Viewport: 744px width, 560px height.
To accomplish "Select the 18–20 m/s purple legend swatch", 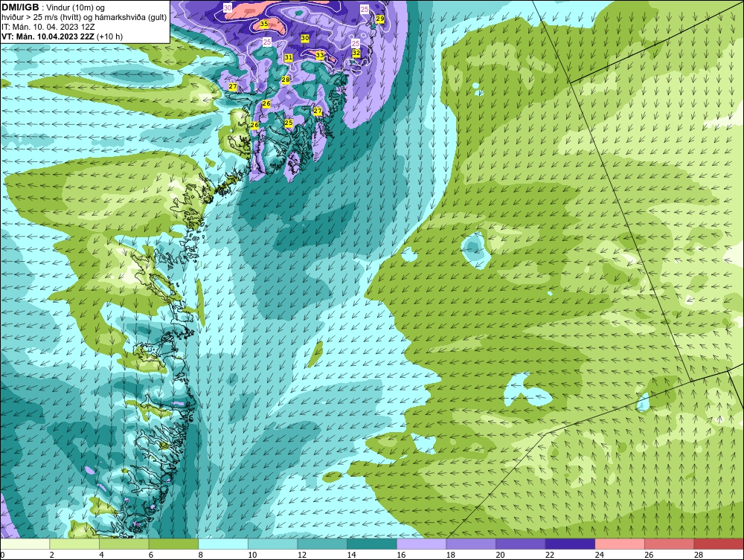I will (x=471, y=544).
